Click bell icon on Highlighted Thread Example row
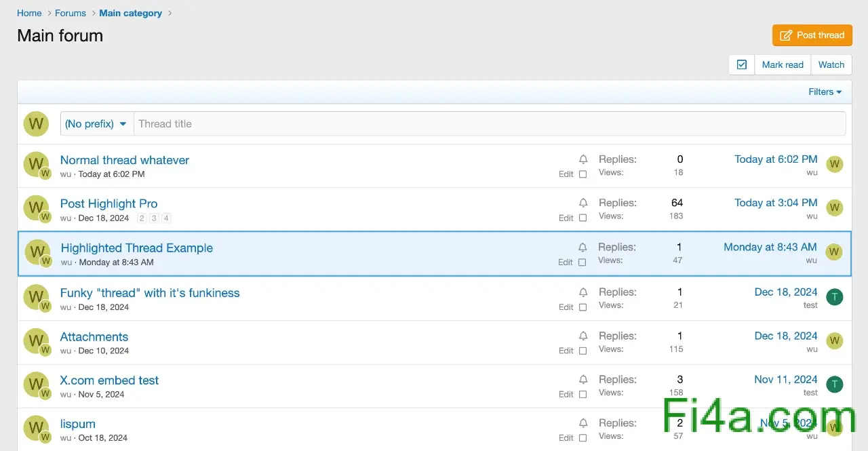Viewport: 868px width, 451px height. pyautogui.click(x=583, y=248)
